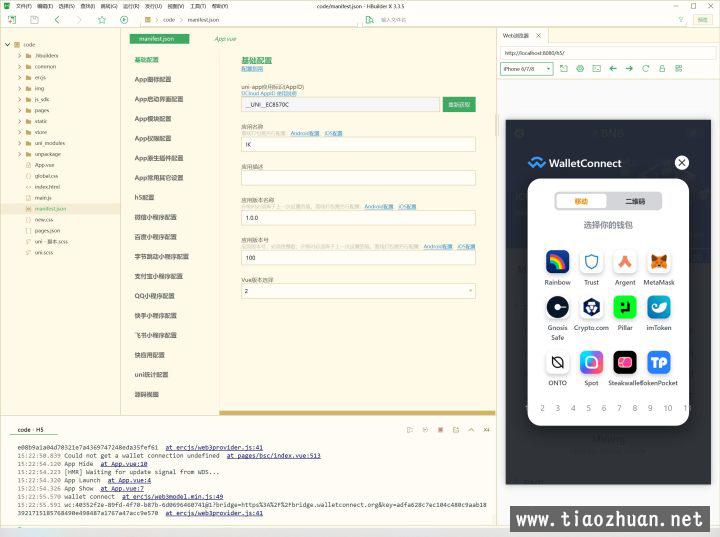Expand the js_sdk folder
Viewport: 720px width, 537px height.
20,99
